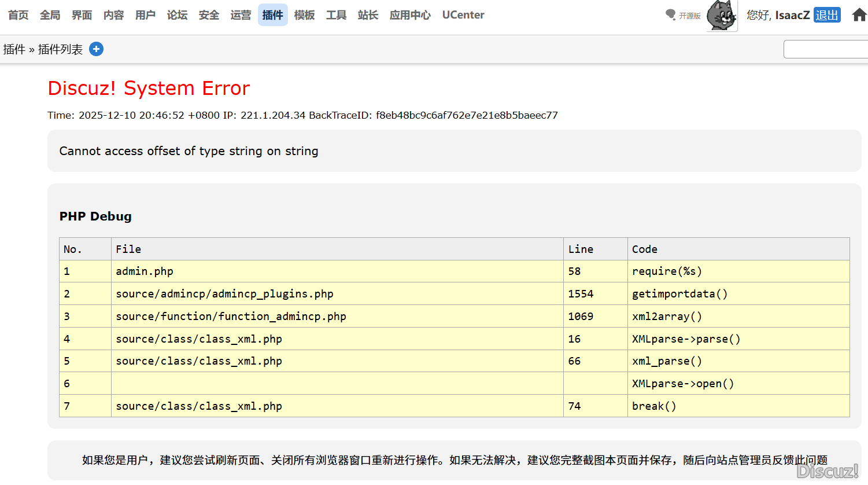Open the 全局 menu
This screenshot has height=485, width=868.
pos(50,15)
